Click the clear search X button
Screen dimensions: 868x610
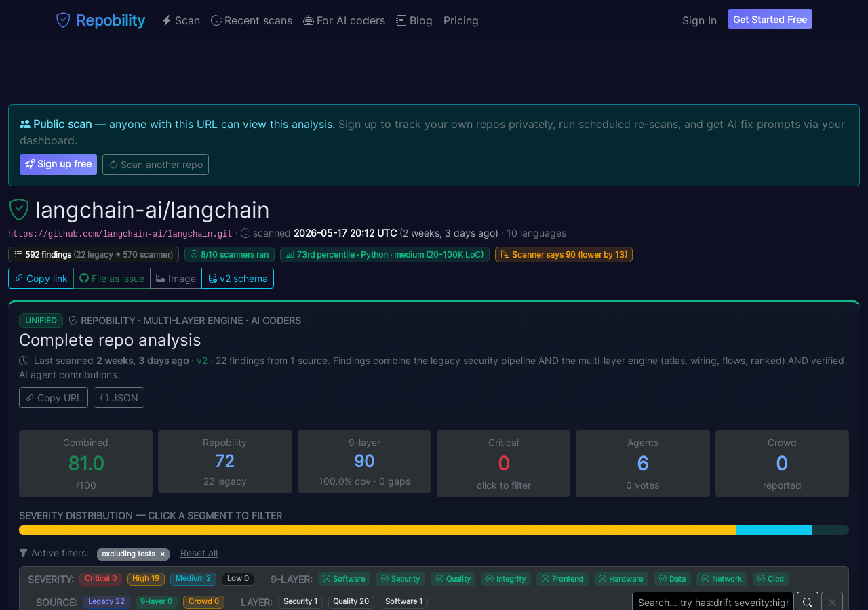(x=832, y=602)
